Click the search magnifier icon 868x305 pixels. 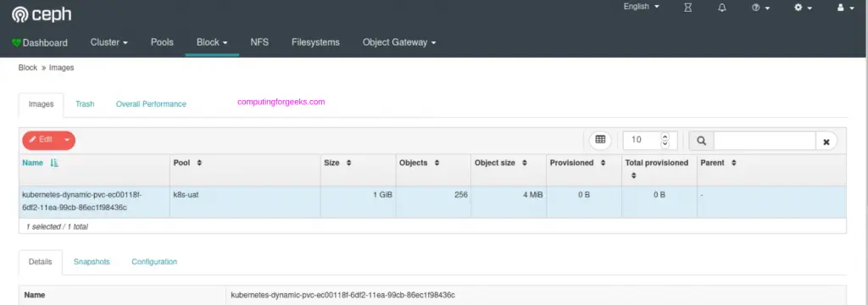[x=701, y=141]
